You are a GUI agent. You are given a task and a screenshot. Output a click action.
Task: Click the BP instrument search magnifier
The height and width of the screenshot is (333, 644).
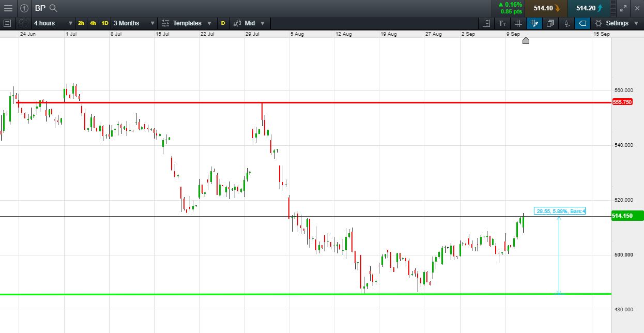53,8
